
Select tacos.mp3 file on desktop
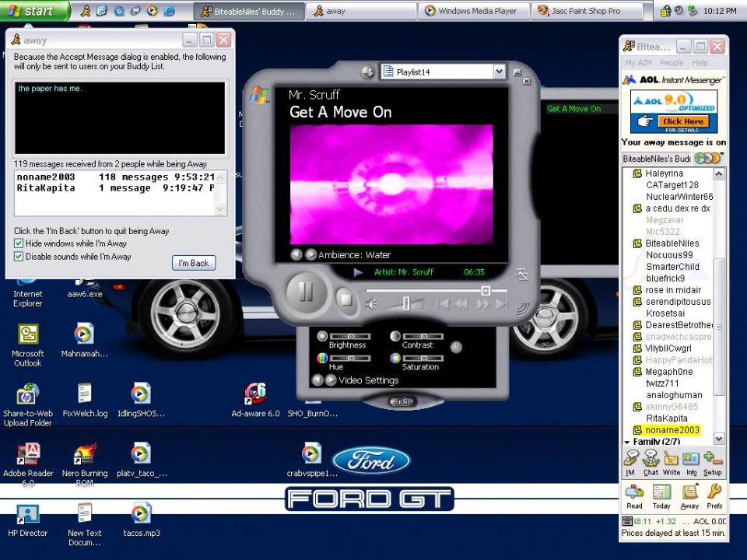(142, 519)
